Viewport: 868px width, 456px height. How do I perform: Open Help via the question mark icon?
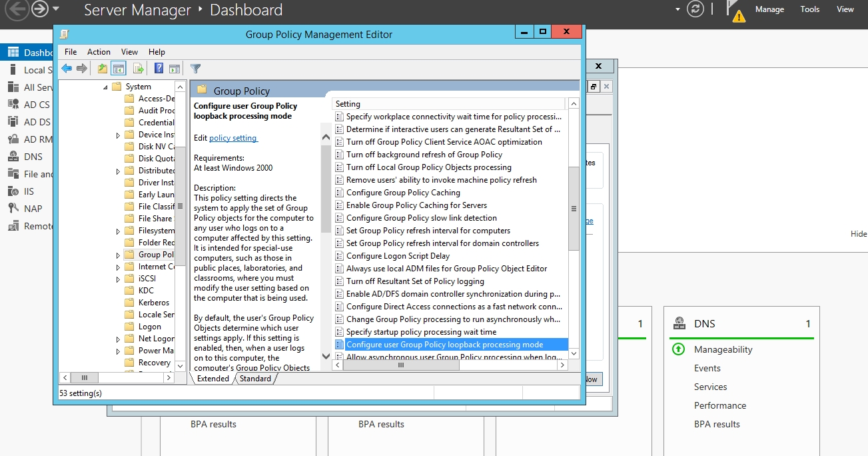(x=159, y=69)
